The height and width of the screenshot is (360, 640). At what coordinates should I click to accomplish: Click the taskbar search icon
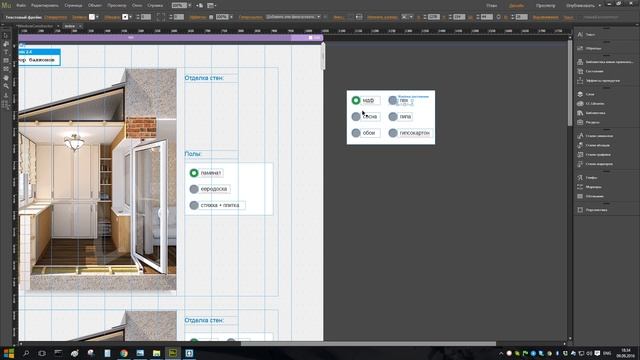(x=26, y=353)
